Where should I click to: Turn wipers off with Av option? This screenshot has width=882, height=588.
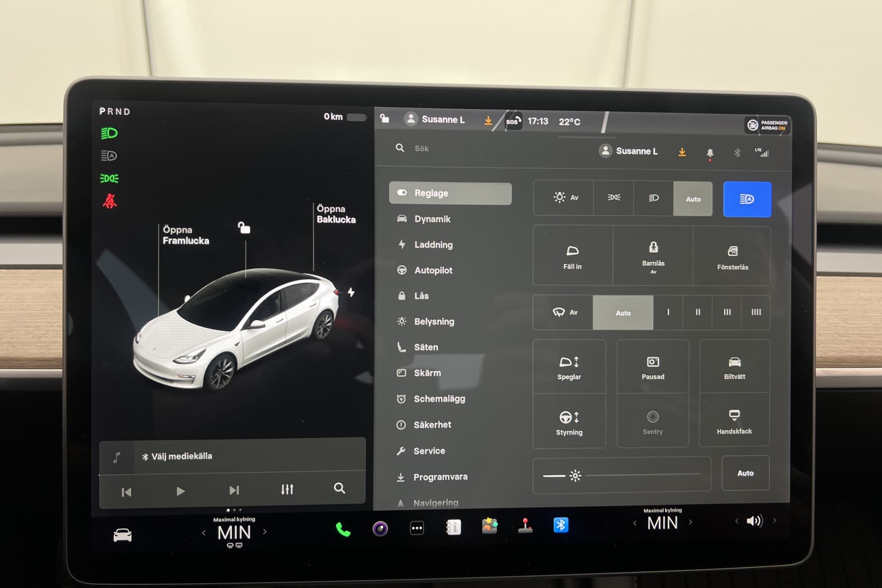click(x=564, y=312)
